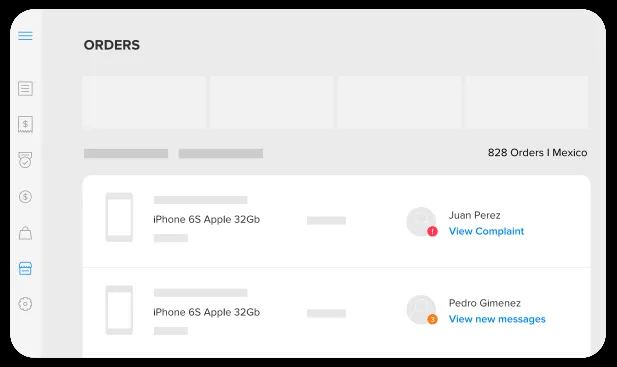Screen dimensions: 617x367
Task: Click the dollar coin sidebar icon
Action: (x=25, y=196)
